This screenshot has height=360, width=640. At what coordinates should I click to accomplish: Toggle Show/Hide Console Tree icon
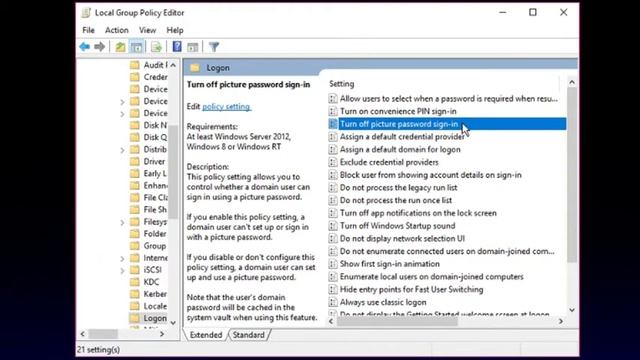(x=137, y=47)
